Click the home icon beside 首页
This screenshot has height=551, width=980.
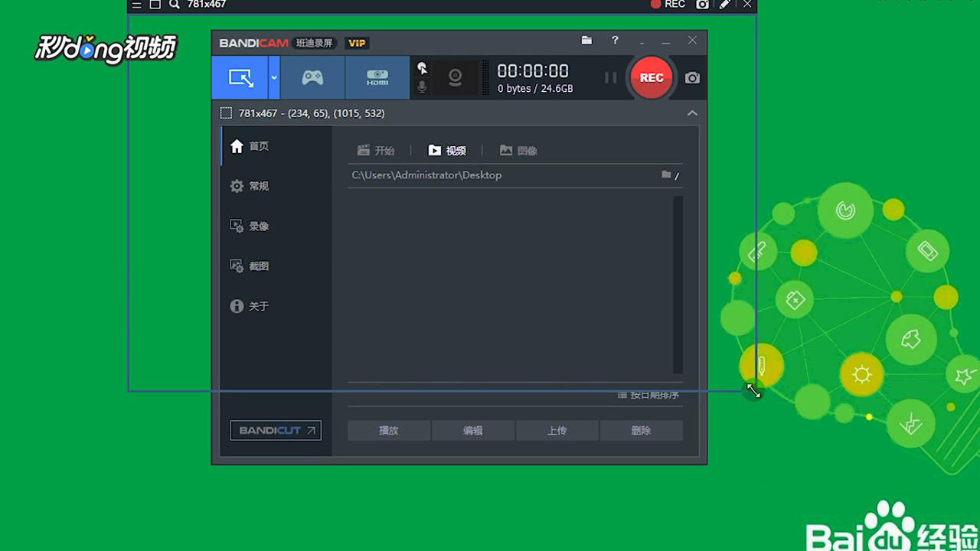point(237,145)
